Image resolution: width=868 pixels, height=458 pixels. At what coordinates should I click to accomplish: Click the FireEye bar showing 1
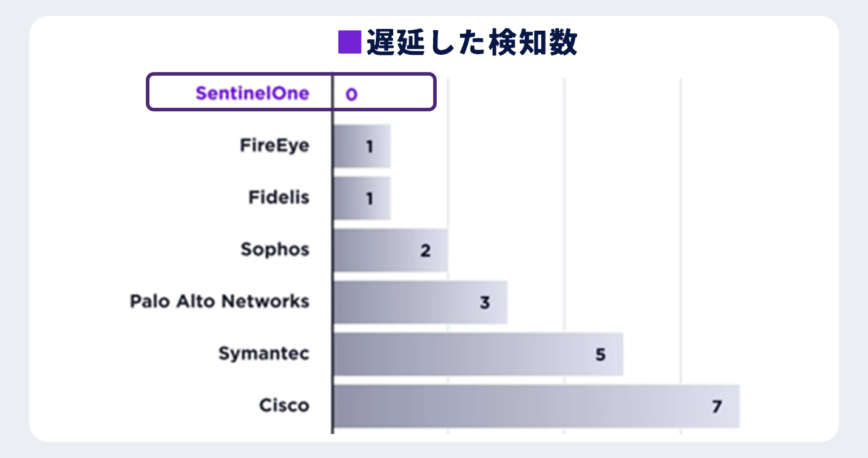[x=362, y=147]
